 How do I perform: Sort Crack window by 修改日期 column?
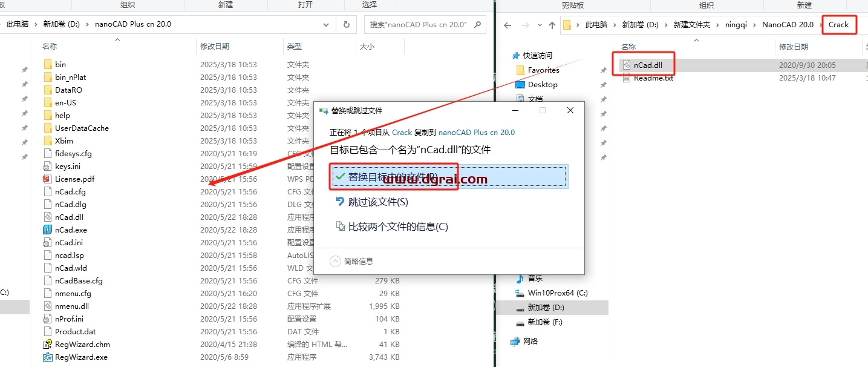[794, 47]
